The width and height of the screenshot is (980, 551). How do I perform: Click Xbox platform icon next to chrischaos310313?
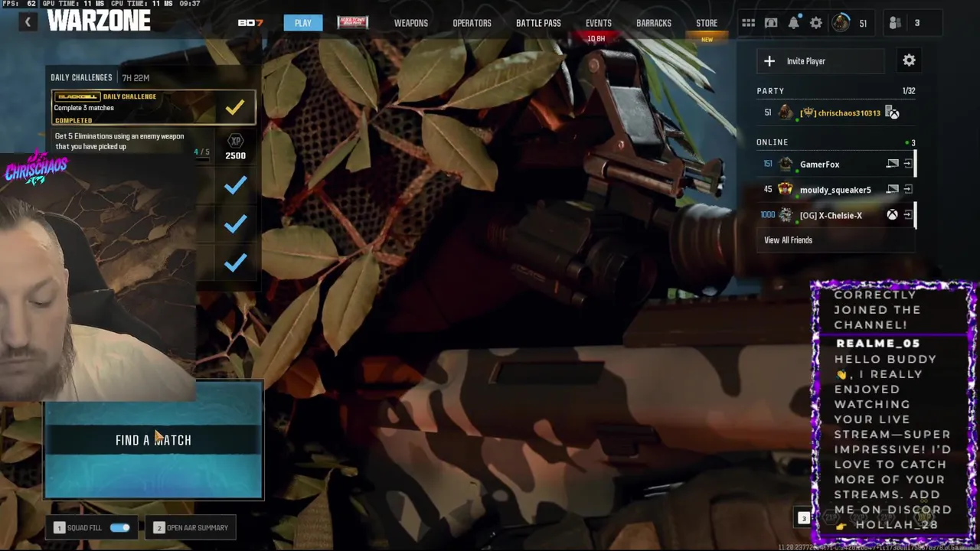coord(893,113)
